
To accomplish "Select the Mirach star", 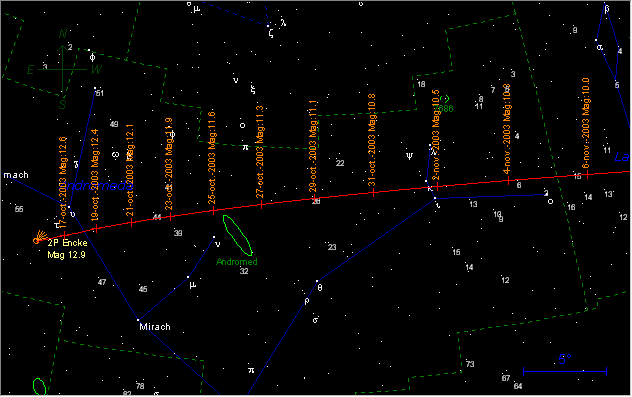I will point(138,320).
